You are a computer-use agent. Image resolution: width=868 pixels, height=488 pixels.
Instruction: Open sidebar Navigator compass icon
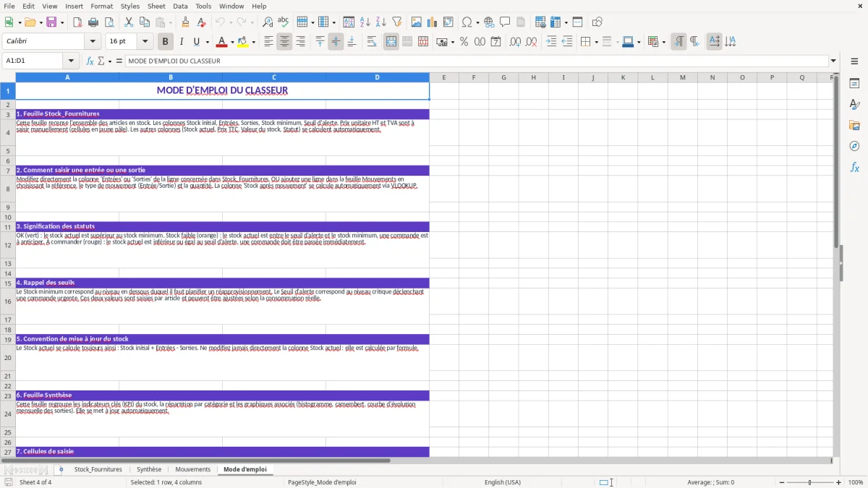coord(854,146)
